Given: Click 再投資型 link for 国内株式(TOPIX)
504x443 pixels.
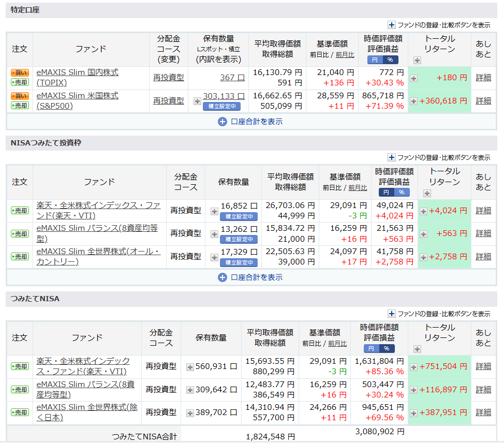Looking at the screenshot, I should tap(168, 78).
